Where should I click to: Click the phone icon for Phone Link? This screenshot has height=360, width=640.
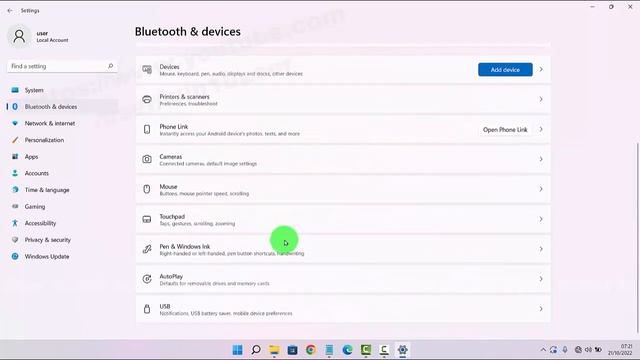147,130
